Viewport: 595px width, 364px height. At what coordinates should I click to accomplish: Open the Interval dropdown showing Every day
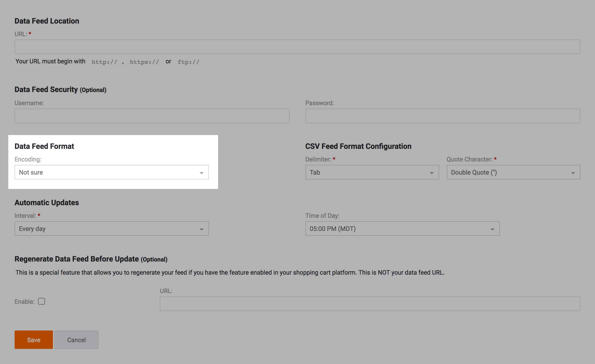(111, 229)
